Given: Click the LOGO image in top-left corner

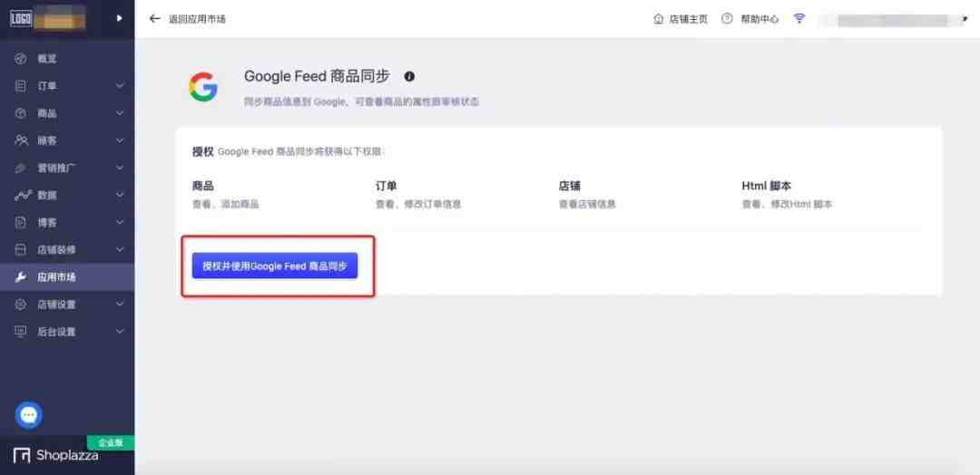Looking at the screenshot, I should (22, 19).
